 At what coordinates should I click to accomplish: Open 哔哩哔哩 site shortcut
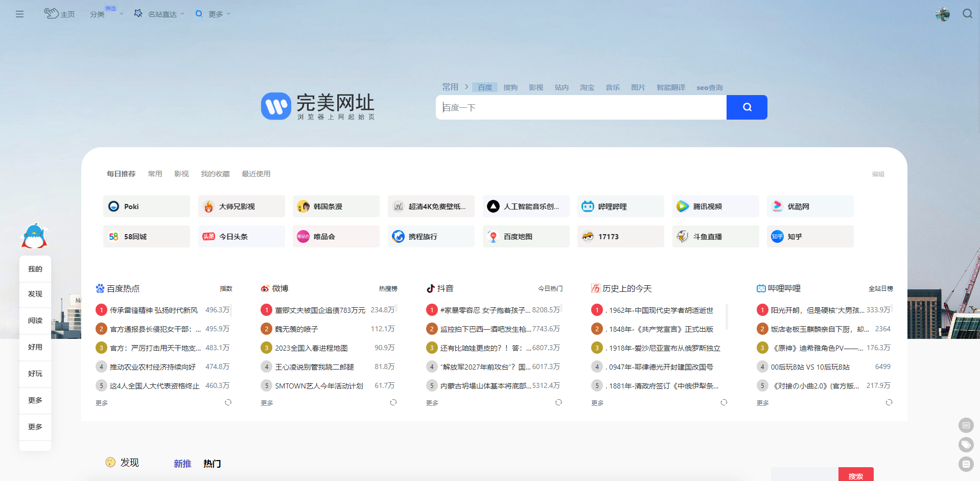(x=620, y=207)
